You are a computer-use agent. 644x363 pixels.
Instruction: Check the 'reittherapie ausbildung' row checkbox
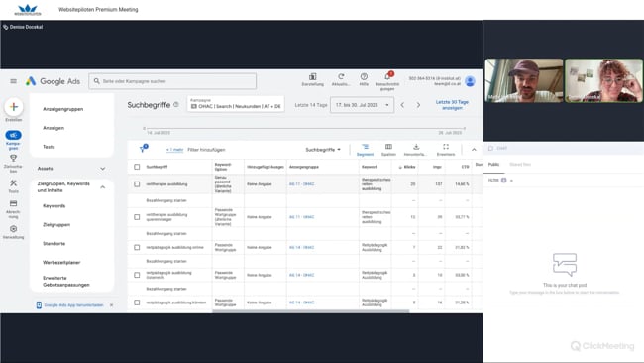click(137, 184)
